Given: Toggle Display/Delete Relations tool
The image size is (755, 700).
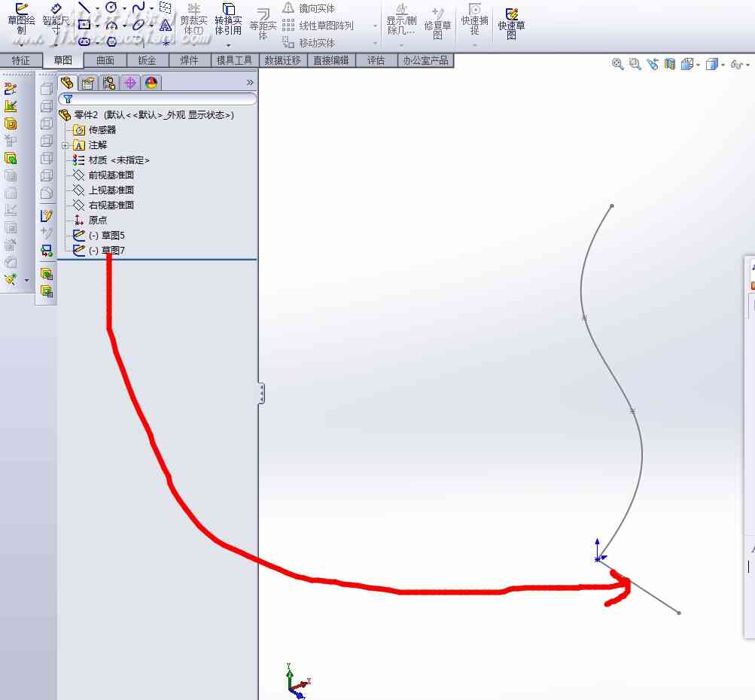Looking at the screenshot, I should click(x=401, y=22).
